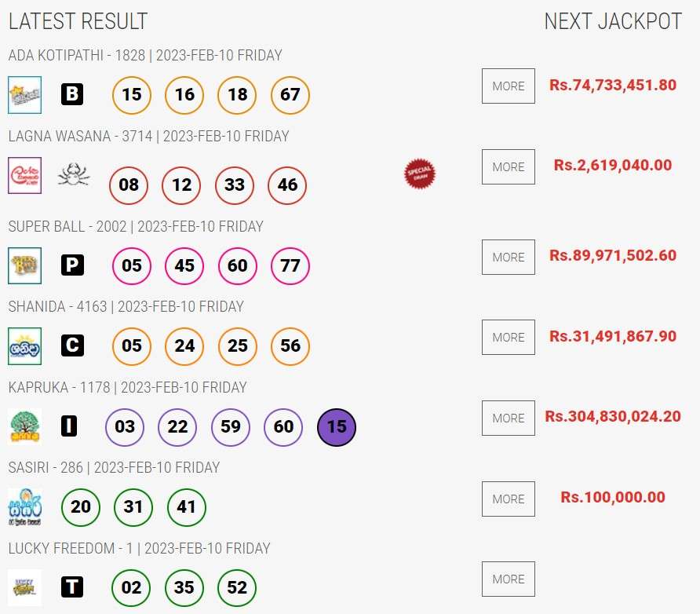This screenshot has width=700, height=614.
Task: Open MORE for Sasiri results
Action: tap(509, 499)
